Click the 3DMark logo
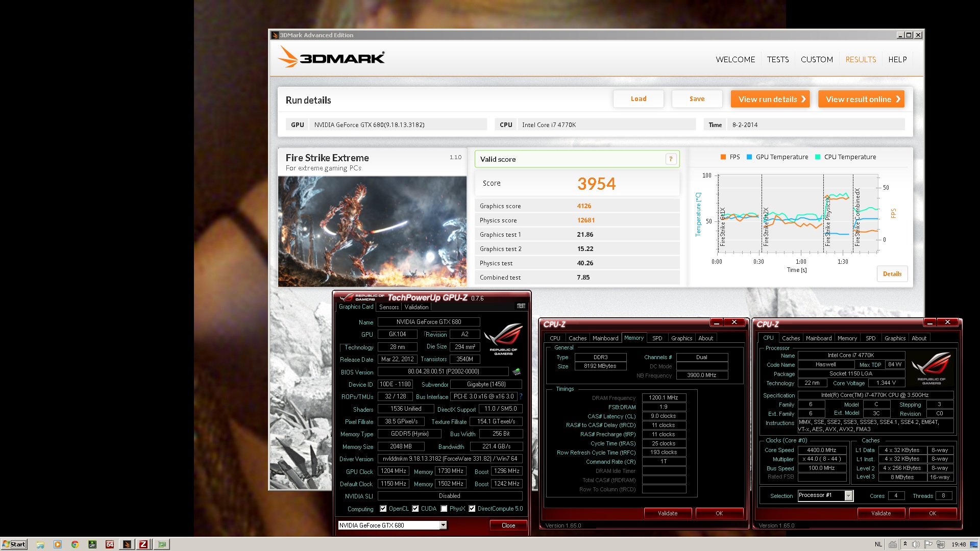The width and height of the screenshot is (980, 551). pos(331,58)
